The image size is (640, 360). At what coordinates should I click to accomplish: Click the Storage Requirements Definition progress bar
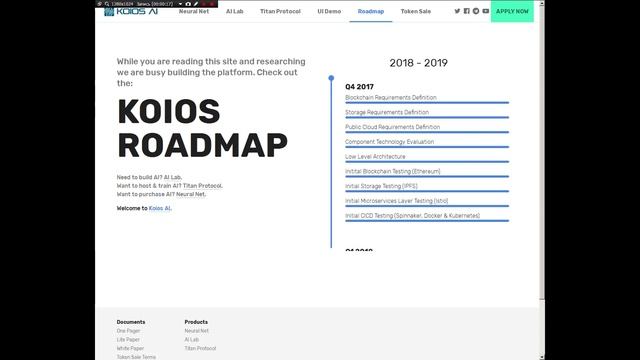(x=427, y=117)
